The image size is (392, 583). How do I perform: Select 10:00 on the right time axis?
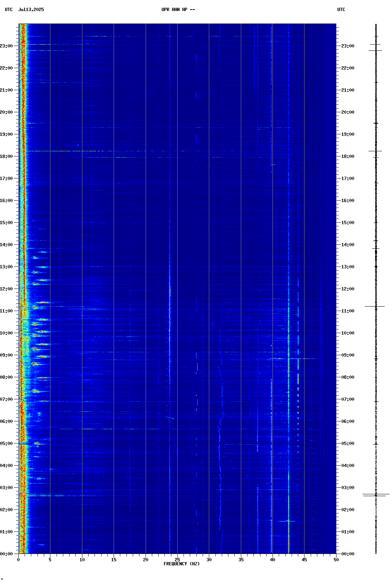348,333
